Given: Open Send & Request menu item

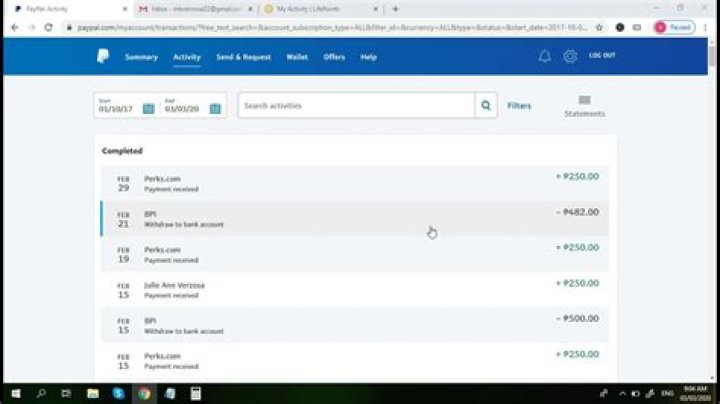Looking at the screenshot, I should point(243,57).
